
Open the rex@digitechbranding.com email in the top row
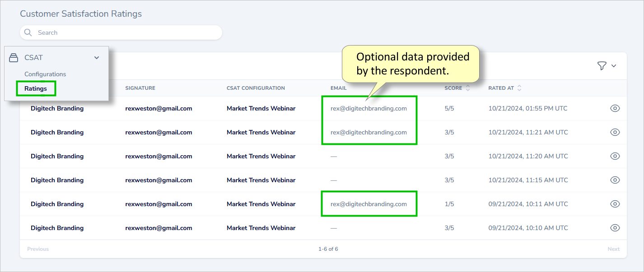(x=369, y=108)
